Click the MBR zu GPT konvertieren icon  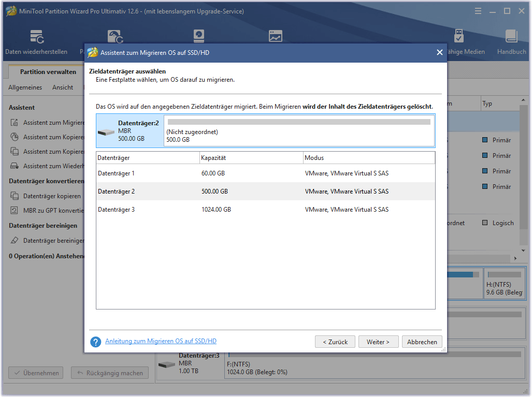click(14, 211)
